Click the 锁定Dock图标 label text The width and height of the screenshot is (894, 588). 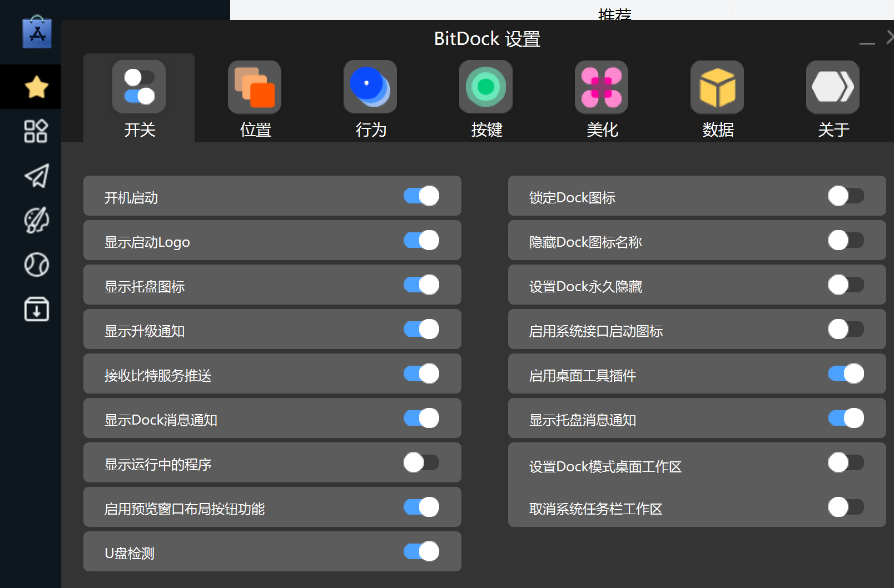pyautogui.click(x=572, y=198)
